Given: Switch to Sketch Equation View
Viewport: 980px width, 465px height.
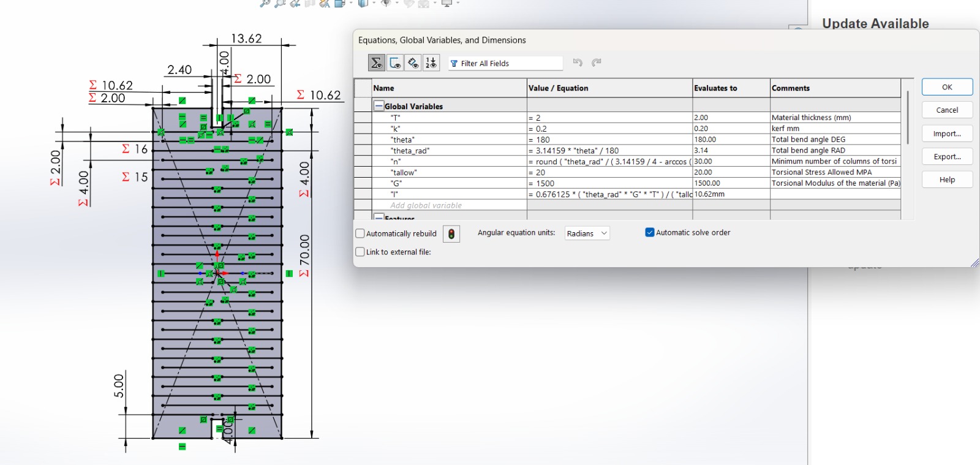Looking at the screenshot, I should [x=395, y=63].
